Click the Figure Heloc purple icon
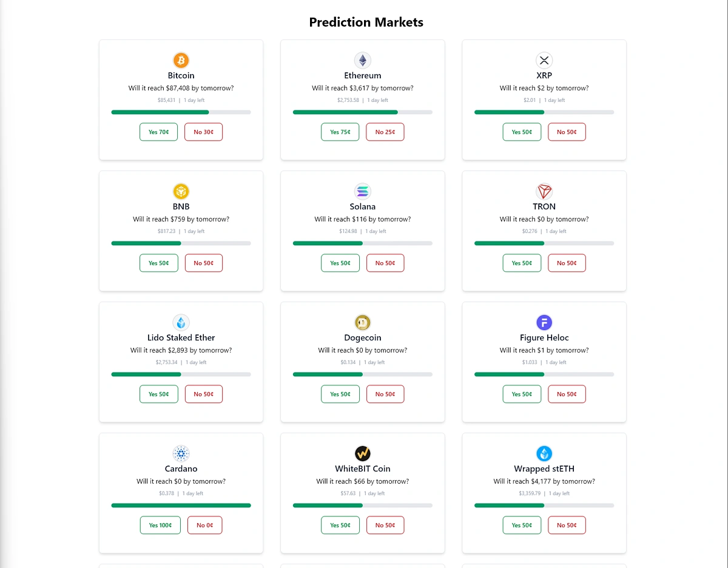The width and height of the screenshot is (728, 568). (544, 322)
